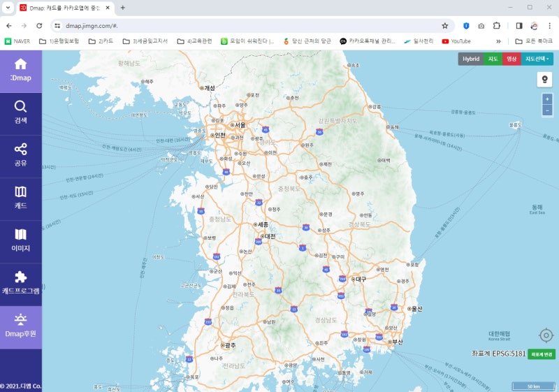This screenshot has width=559, height=392.
Task: Open a new browser tab
Action: (123, 8)
